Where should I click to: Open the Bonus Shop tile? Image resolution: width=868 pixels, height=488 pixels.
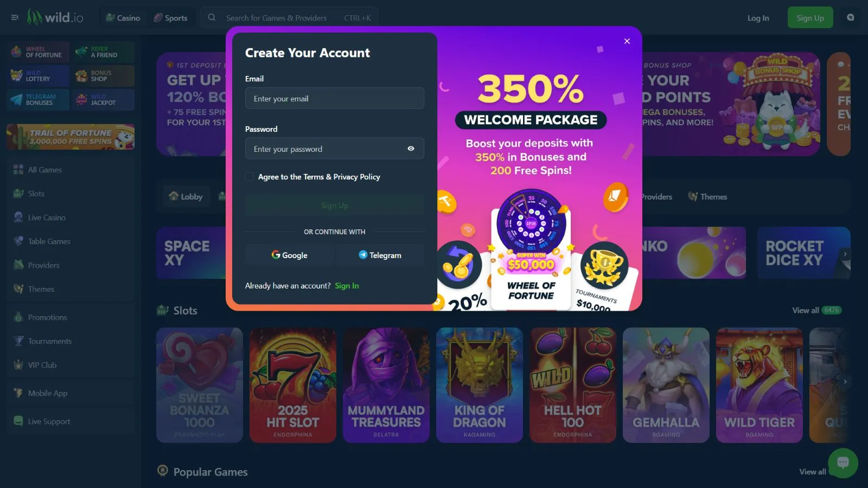tap(103, 76)
